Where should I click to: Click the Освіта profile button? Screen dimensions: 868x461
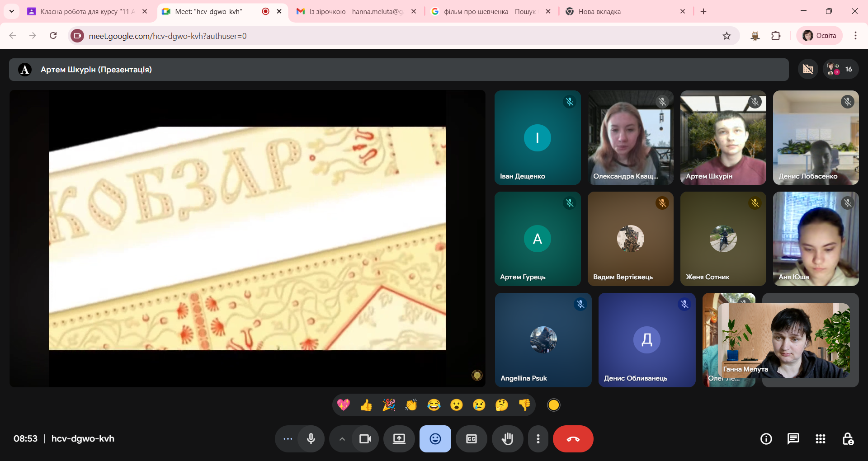pyautogui.click(x=819, y=36)
